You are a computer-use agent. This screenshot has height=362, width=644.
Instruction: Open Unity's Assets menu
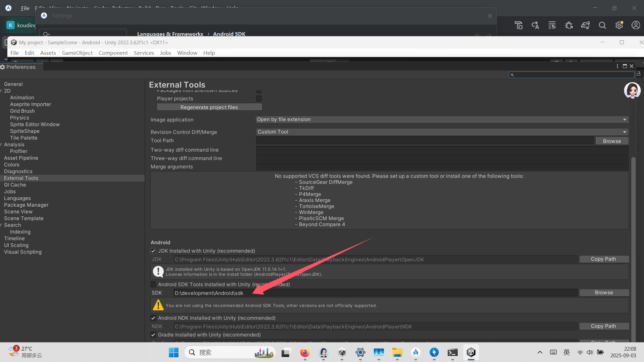[x=48, y=53]
